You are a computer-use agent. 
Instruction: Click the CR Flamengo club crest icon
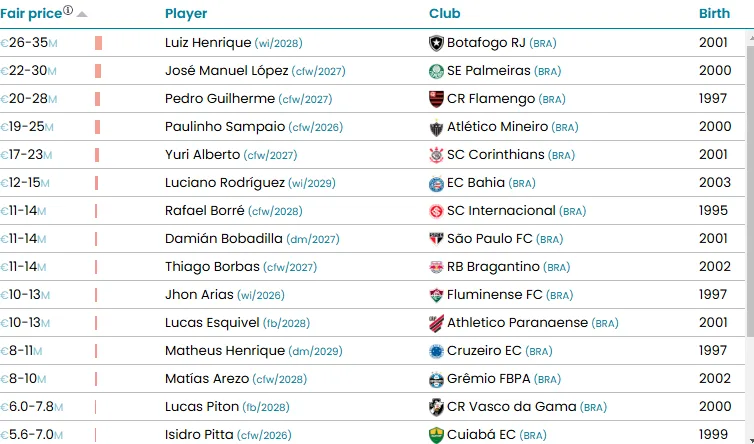436,99
